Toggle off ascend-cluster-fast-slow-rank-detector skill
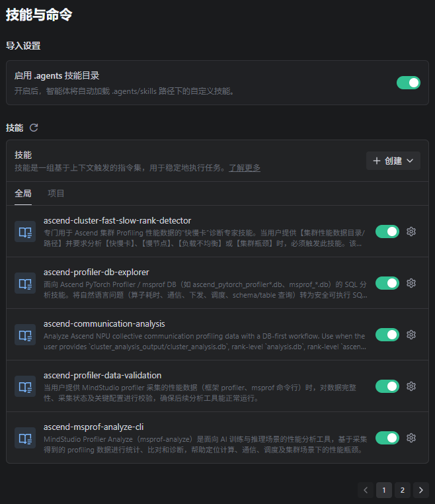Image resolution: width=435 pixels, height=504 pixels. point(387,231)
